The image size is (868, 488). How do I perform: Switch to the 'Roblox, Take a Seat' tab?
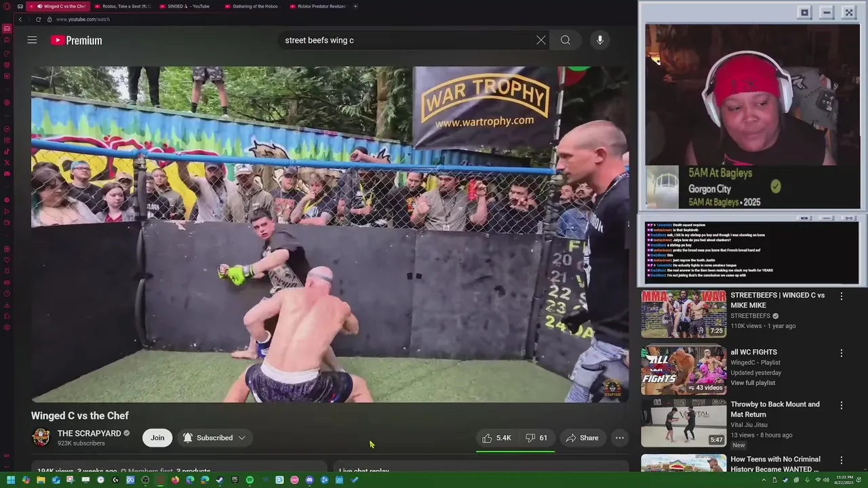[123, 6]
